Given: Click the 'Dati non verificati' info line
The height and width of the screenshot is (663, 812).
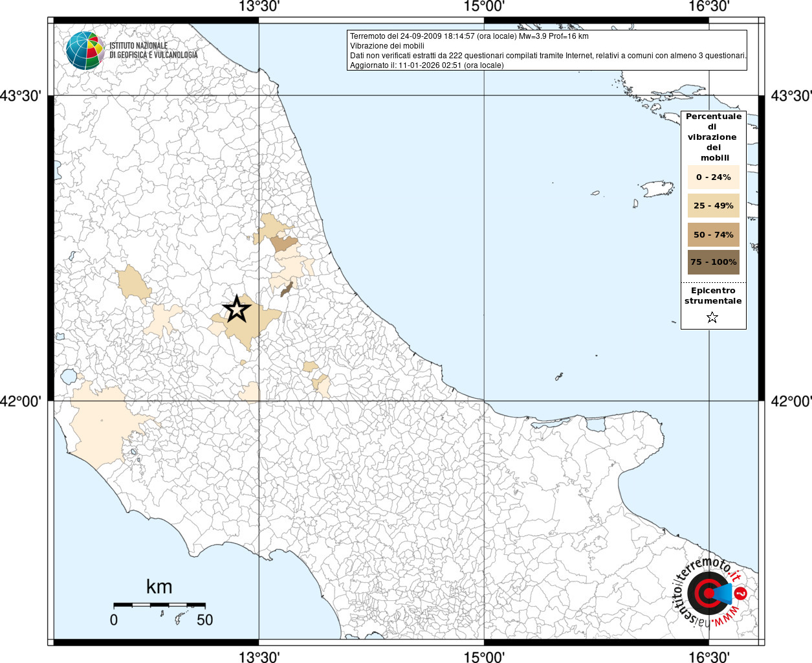Looking at the screenshot, I should (x=548, y=56).
